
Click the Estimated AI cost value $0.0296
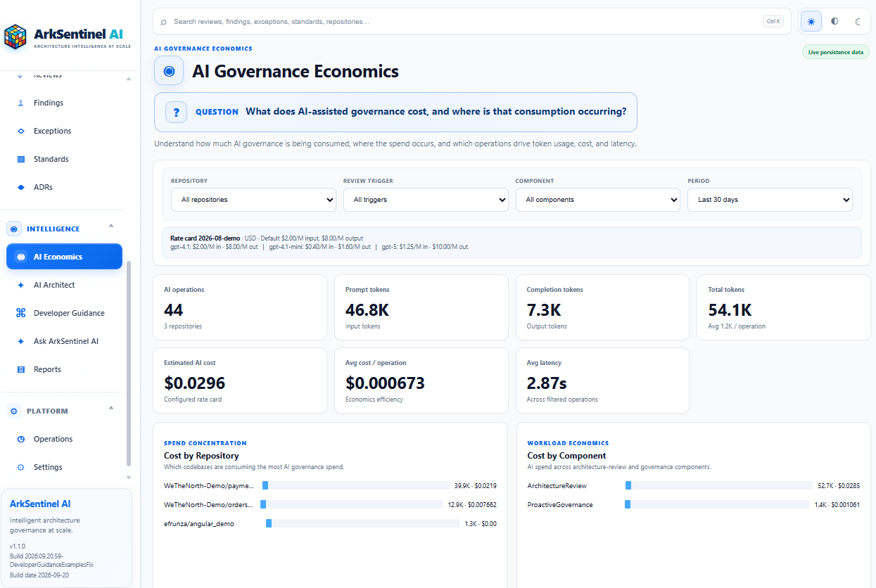tap(195, 383)
